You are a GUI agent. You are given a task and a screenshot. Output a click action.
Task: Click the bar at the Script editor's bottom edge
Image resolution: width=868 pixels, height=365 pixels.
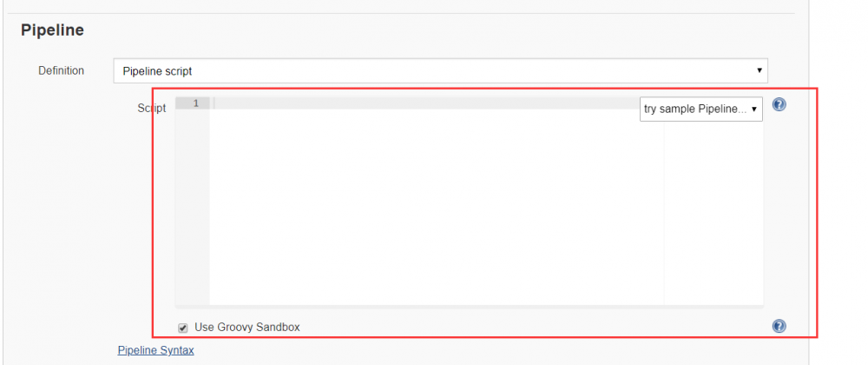click(x=469, y=307)
